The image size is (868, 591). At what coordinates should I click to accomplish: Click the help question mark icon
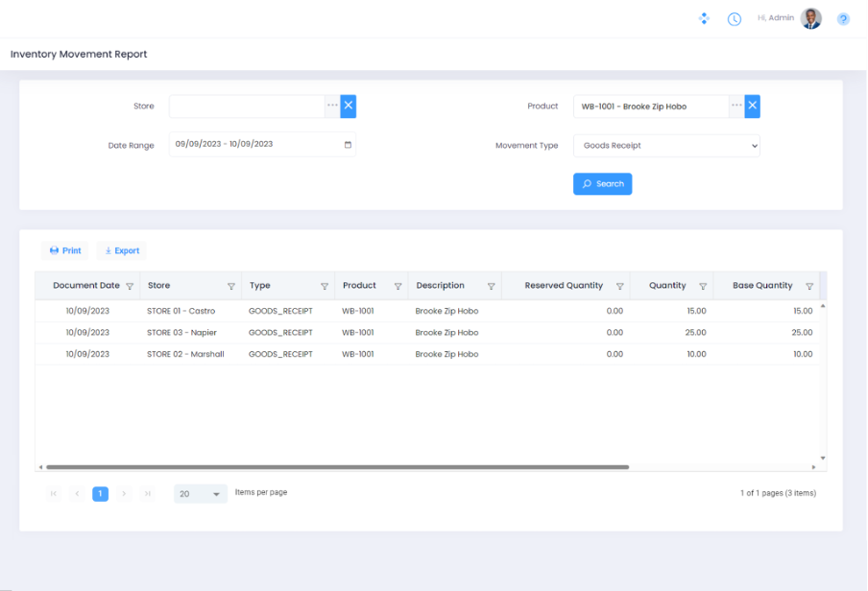pyautogui.click(x=843, y=18)
